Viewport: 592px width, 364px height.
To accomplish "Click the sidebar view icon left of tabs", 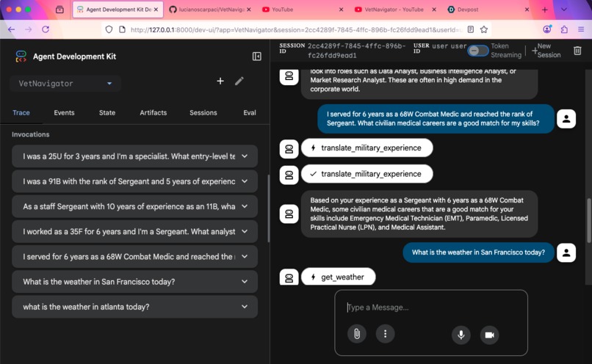I will pyautogui.click(x=59, y=10).
